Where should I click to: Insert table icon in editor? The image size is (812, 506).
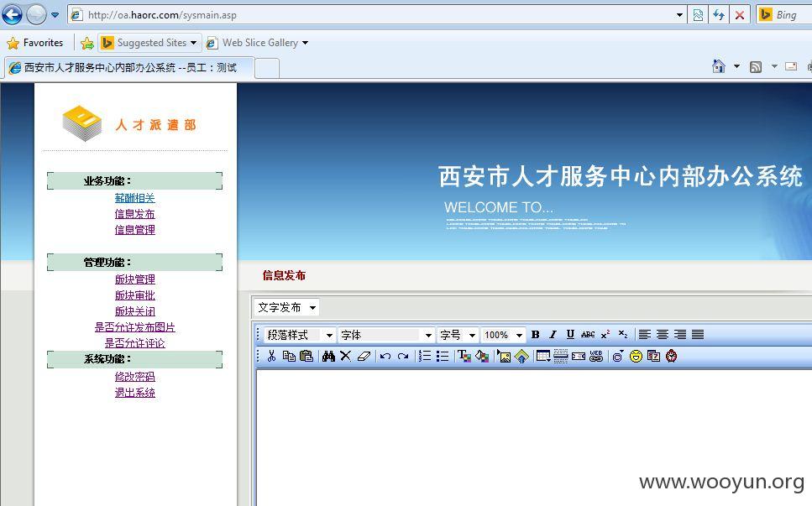543,356
